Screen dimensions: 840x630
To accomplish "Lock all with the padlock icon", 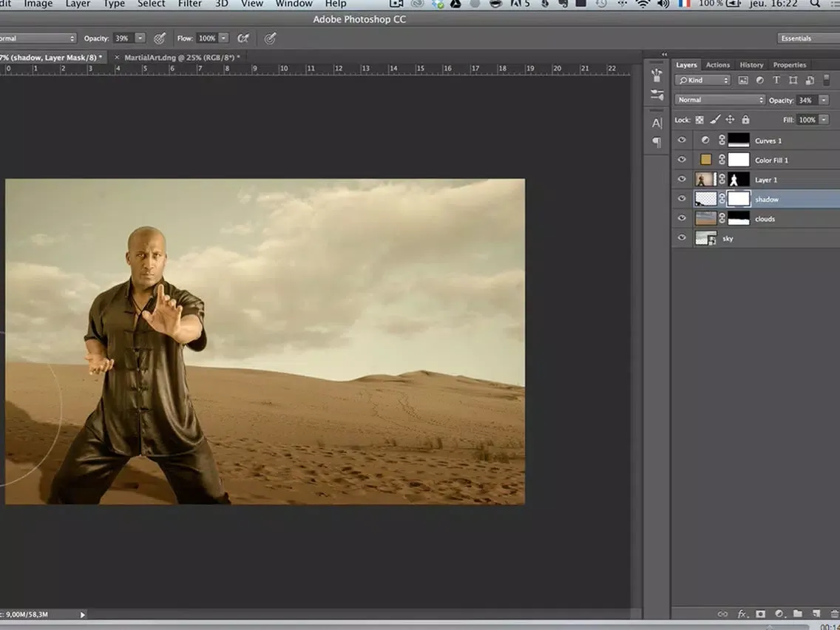I will click(x=745, y=120).
